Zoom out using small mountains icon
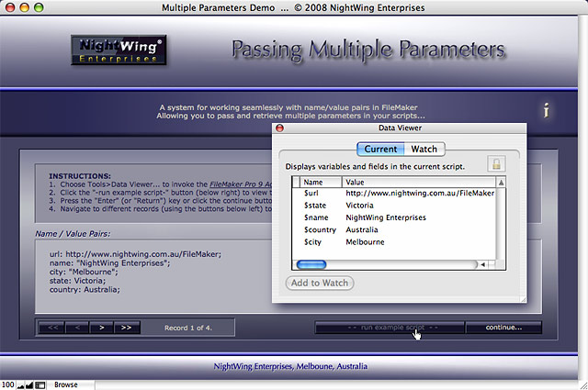Screen dimensions: 588x390 coord(20,385)
